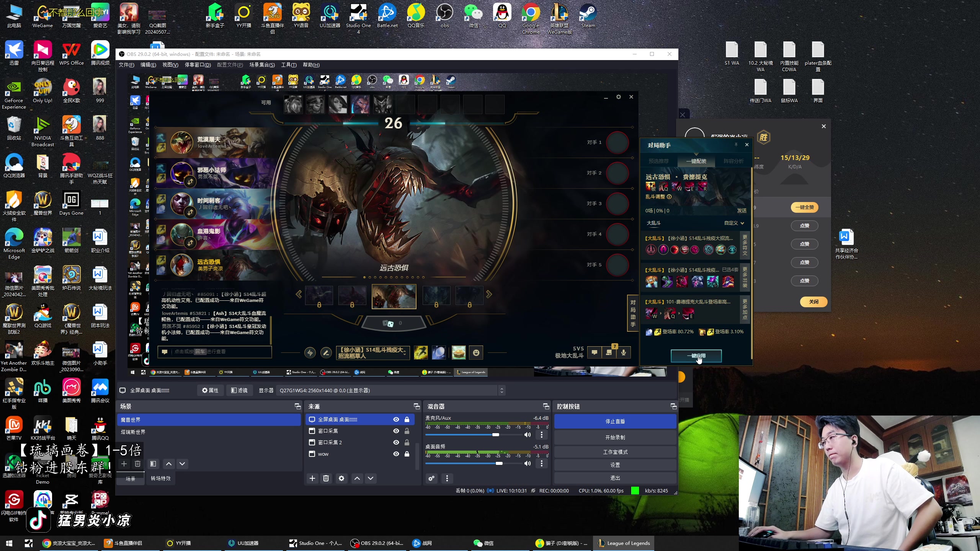
Task: Open the 场景集合(S) menu in OBS
Action: click(262, 65)
